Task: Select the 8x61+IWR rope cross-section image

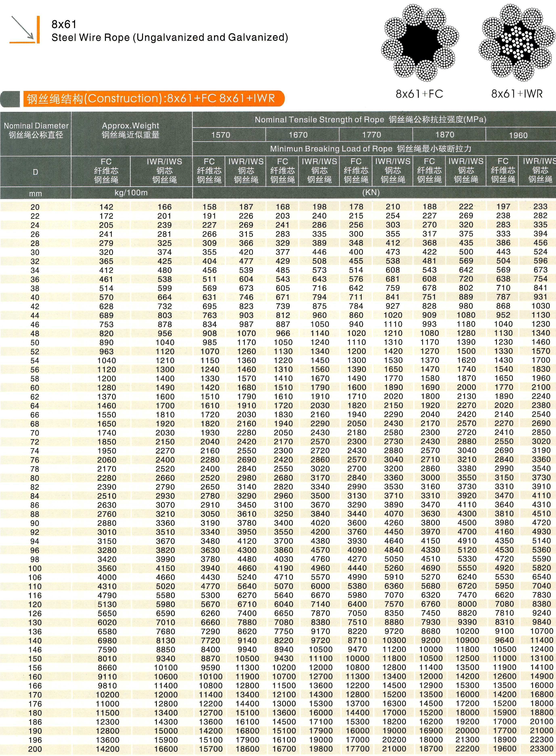Action: pyautogui.click(x=517, y=43)
